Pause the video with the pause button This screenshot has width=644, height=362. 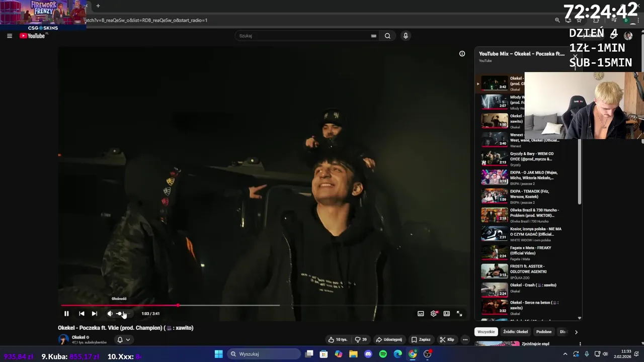click(66, 314)
